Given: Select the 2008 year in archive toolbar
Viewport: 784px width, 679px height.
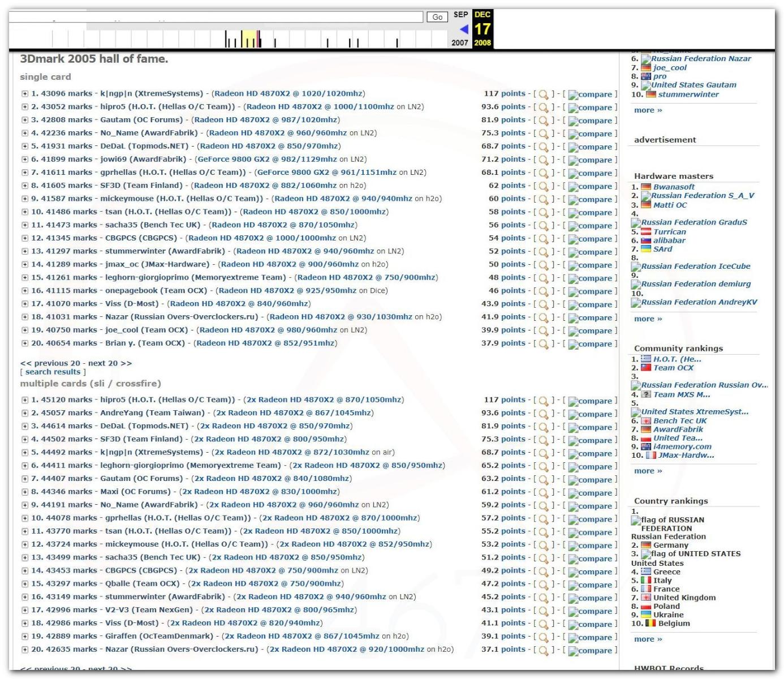Looking at the screenshot, I should point(483,43).
